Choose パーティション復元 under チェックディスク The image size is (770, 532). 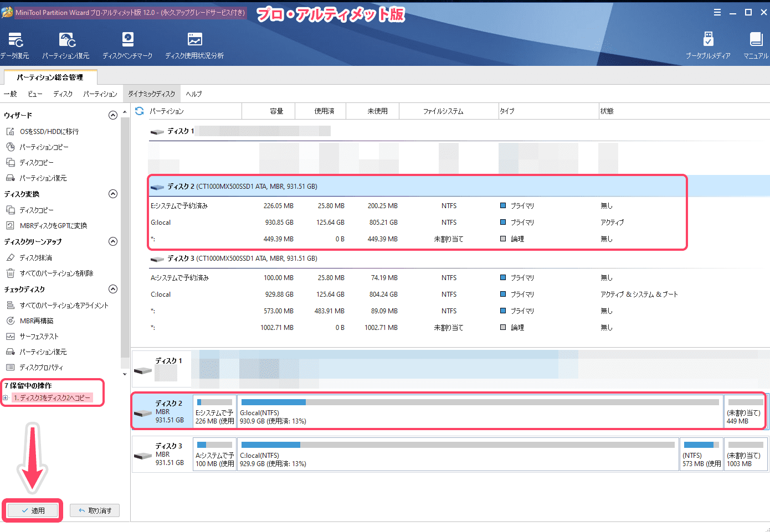tap(43, 352)
